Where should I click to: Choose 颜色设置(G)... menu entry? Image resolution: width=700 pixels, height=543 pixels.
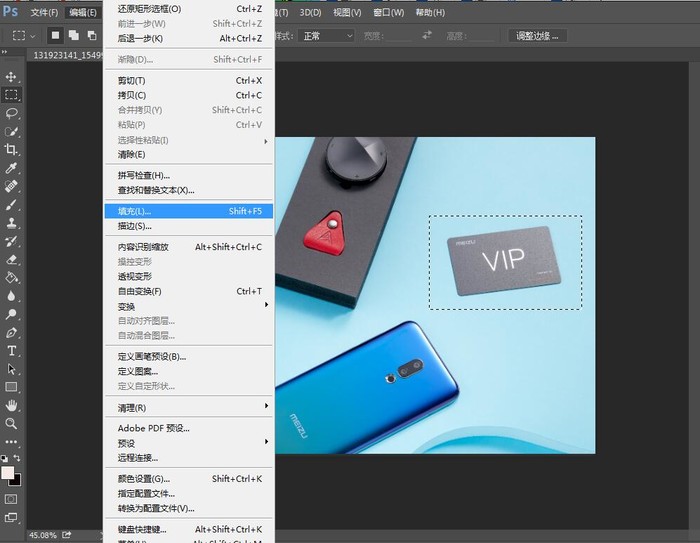[189, 479]
